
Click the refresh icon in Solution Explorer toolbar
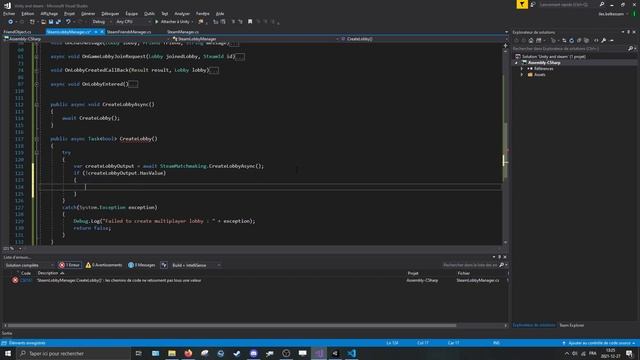571,40
